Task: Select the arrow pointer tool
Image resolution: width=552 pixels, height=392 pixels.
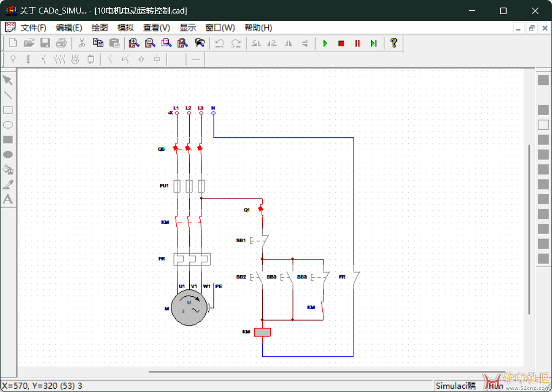Action: point(8,80)
